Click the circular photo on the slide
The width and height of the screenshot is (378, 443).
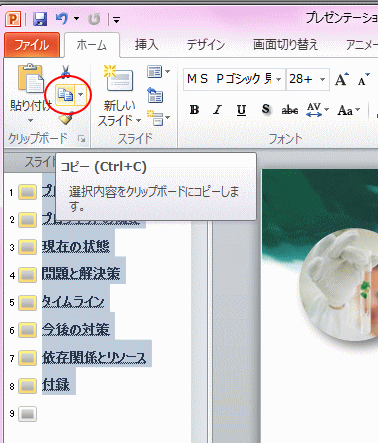(338, 285)
